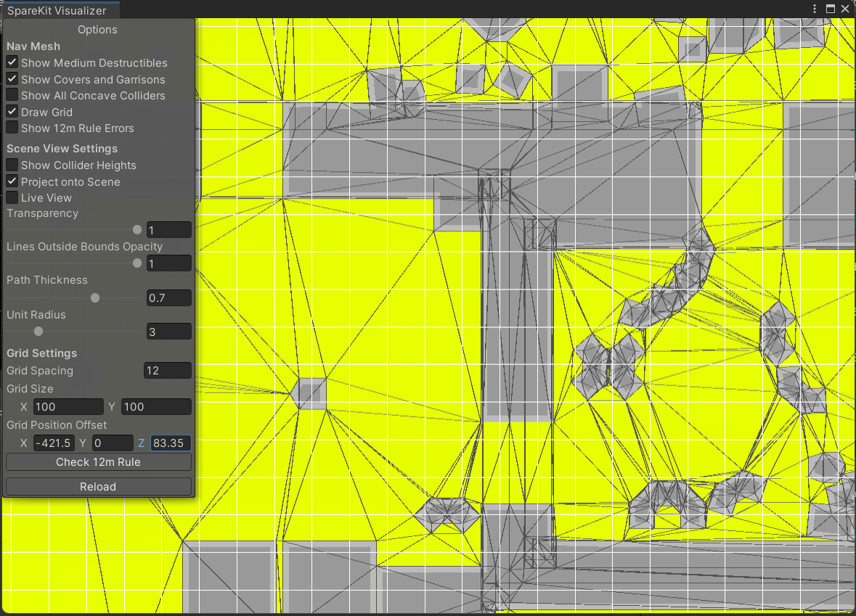Open the window's three-dot options menu
Image resolution: width=856 pixels, height=616 pixels.
coord(815,9)
